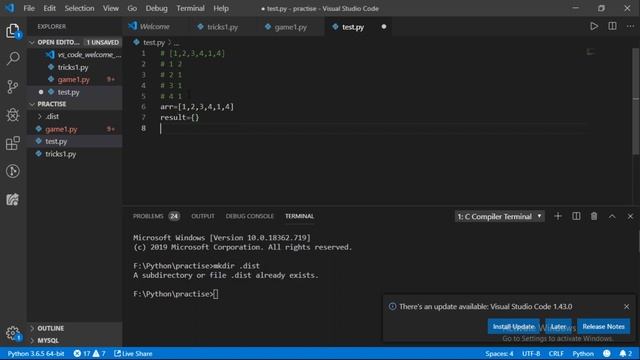Select Python 3.6.5 64-bit interpreter
The height and width of the screenshot is (360, 640).
(x=36, y=353)
